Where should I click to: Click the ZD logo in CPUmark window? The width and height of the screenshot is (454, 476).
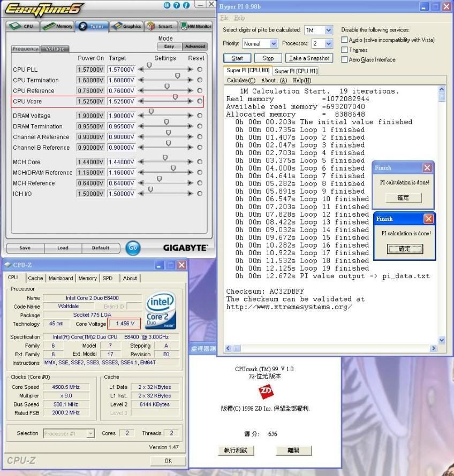266,391
